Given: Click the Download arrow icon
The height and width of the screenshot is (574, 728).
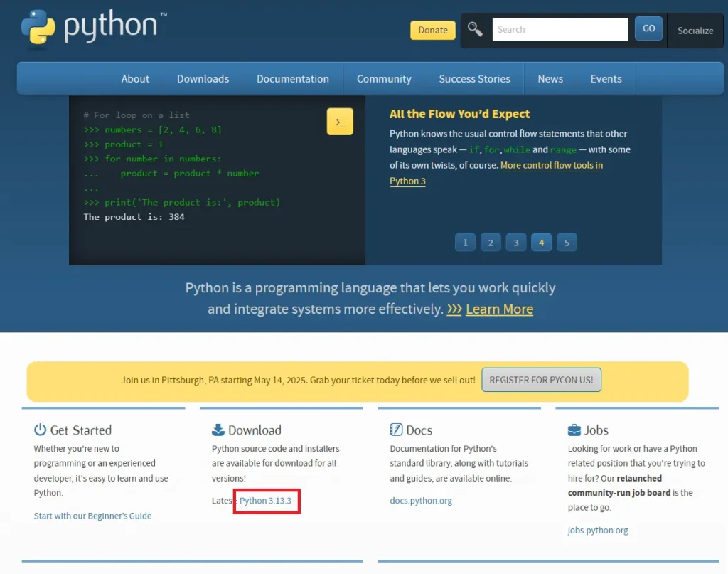Looking at the screenshot, I should 218,430.
